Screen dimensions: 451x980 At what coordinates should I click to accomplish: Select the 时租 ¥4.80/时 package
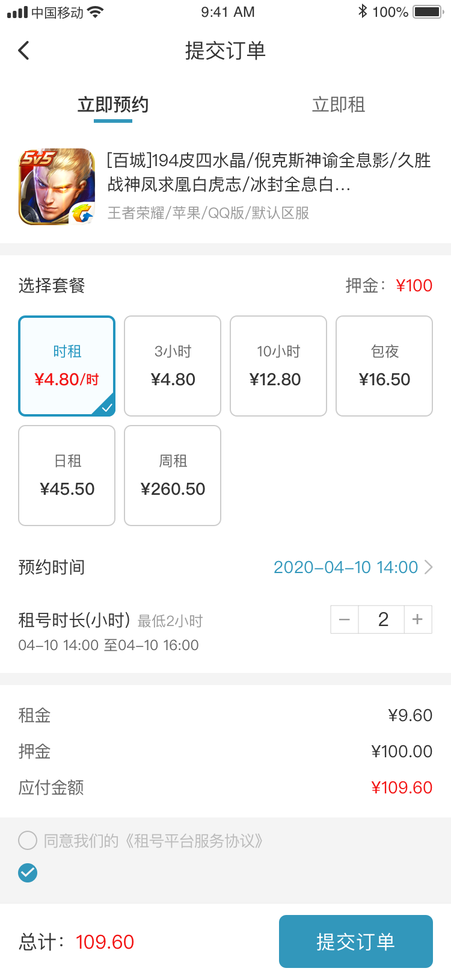point(67,366)
